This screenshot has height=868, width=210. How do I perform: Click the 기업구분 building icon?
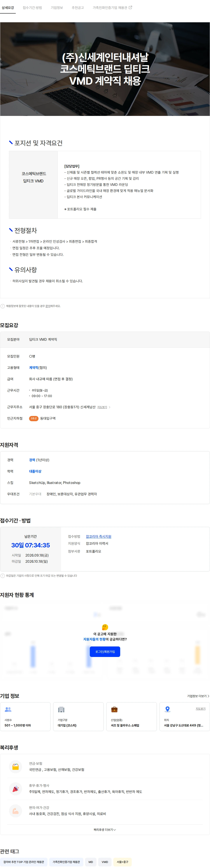[x=61, y=709]
